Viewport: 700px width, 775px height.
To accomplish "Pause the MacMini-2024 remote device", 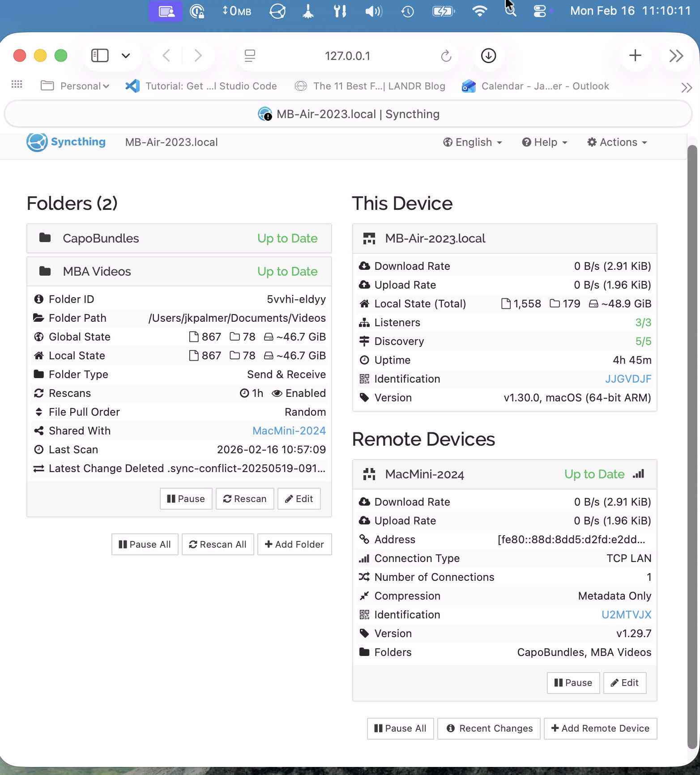I will pos(573,683).
